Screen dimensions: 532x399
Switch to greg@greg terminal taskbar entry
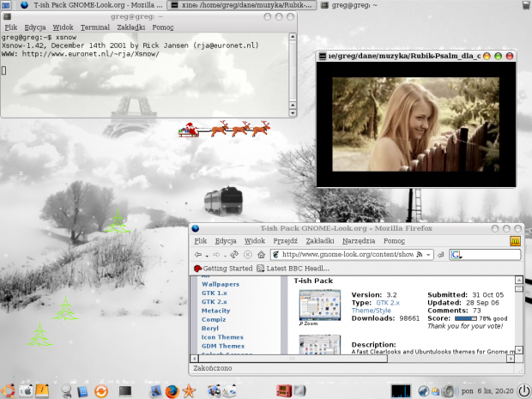(x=349, y=5)
